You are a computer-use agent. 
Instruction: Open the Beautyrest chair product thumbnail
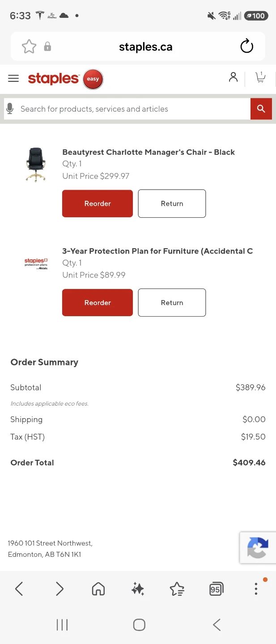tap(36, 165)
